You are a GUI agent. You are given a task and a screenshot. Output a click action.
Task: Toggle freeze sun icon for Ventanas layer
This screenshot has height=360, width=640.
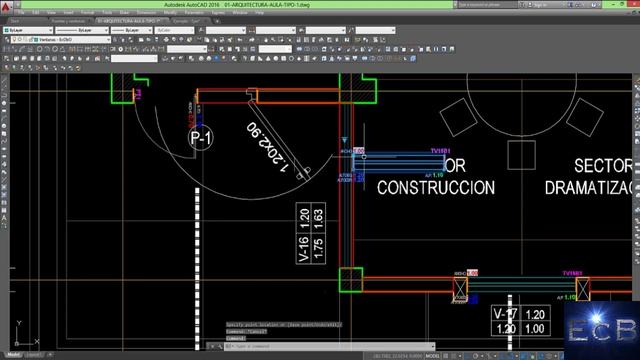[x=19, y=40]
